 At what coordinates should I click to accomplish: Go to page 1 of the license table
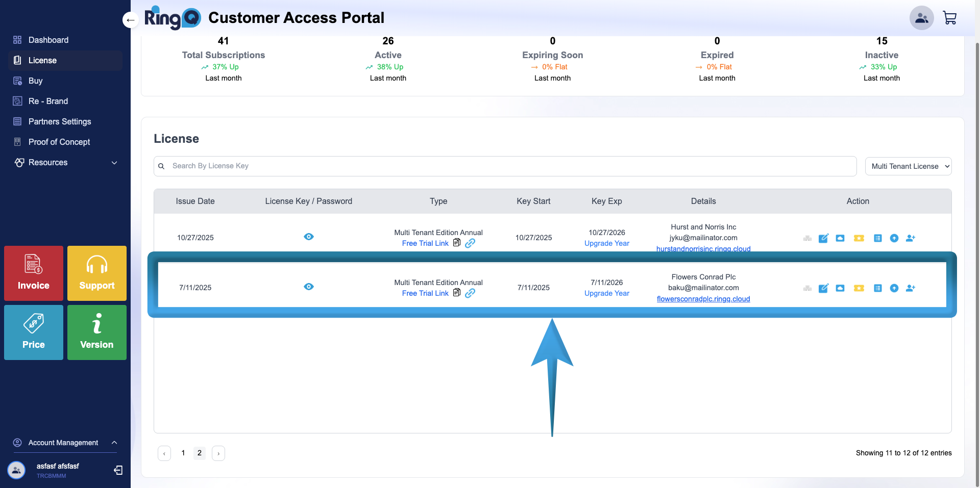(x=183, y=453)
